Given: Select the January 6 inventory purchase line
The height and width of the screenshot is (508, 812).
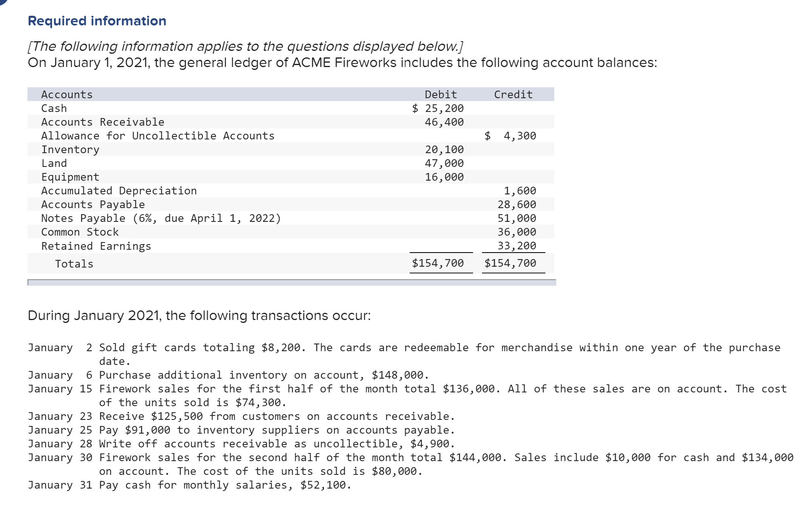Looking at the screenshot, I should [228, 375].
